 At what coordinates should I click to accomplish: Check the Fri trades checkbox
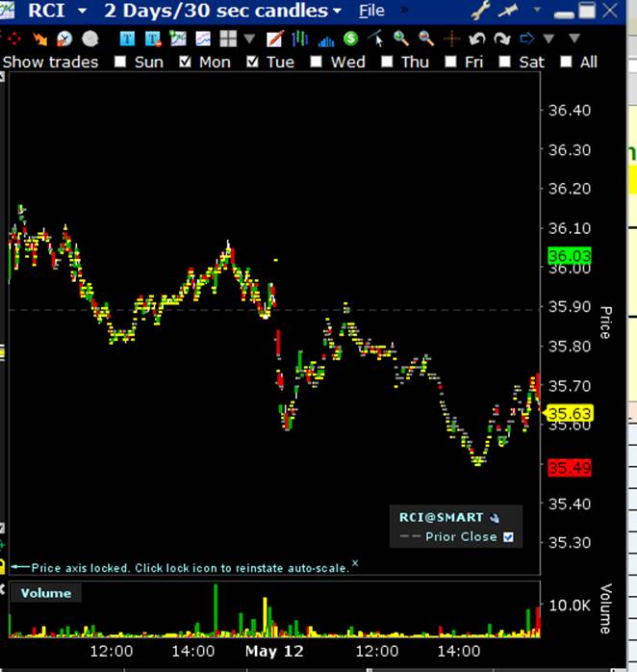[450, 62]
